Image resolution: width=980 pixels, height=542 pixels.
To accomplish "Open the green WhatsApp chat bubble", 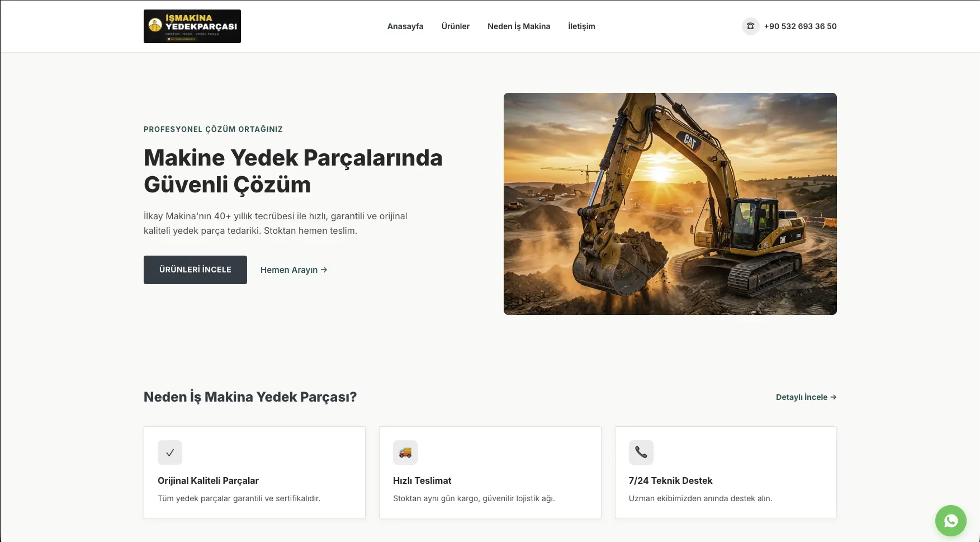I will click(x=950, y=521).
